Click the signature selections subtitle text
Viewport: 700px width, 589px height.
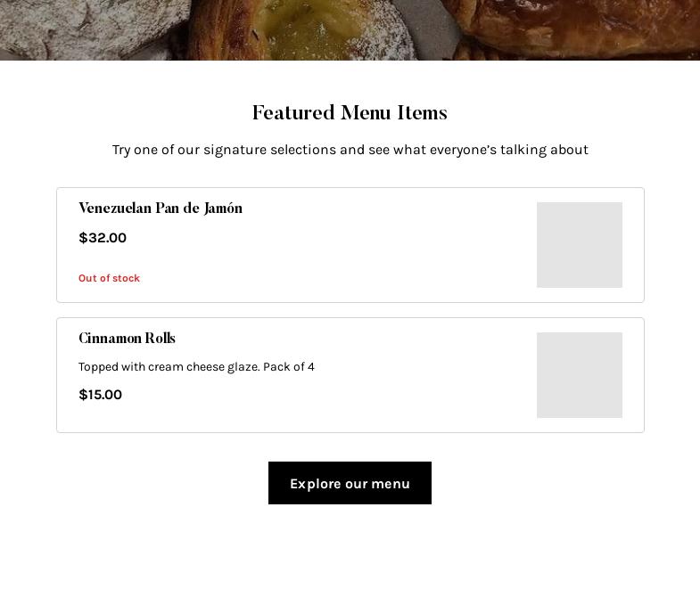(350, 150)
